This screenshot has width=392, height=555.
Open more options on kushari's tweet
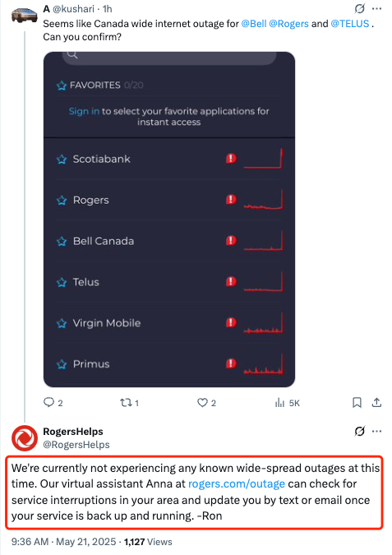(376, 8)
